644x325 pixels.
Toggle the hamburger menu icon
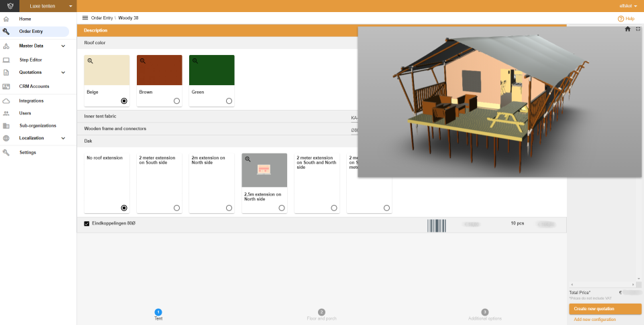(x=85, y=18)
